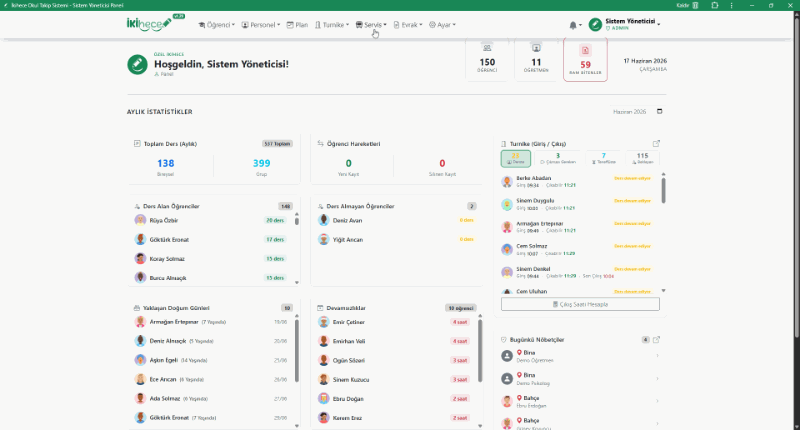Click down arrow in Ders Alan Öğrenciler scrollbar
Image resolution: width=800 pixels, height=430 pixels.
point(297,283)
